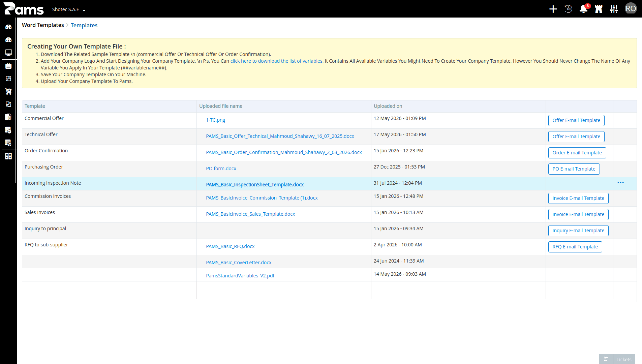642x364 pixels.
Task: Click the plus add-new icon in the header
Action: coord(553,9)
